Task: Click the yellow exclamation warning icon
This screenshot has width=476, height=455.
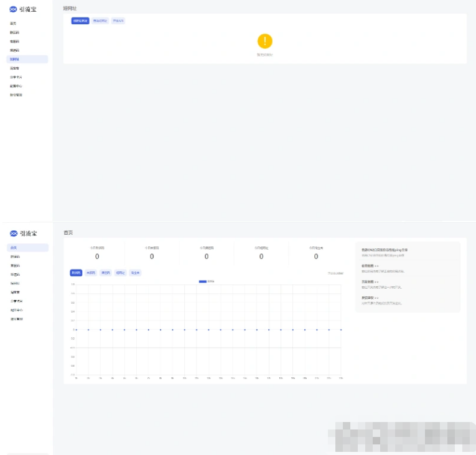Action: [x=265, y=41]
